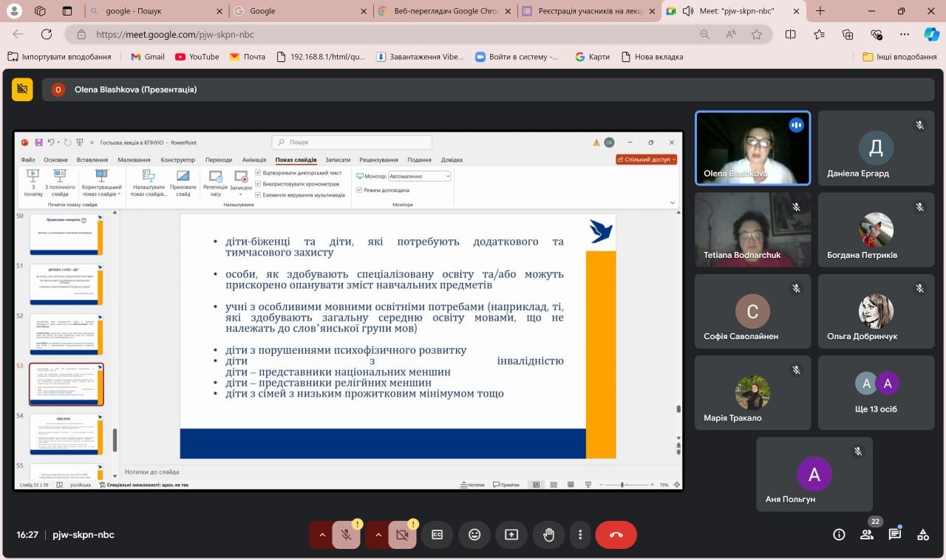
Task: Expand video settings arrow beside camera
Action: point(378,535)
